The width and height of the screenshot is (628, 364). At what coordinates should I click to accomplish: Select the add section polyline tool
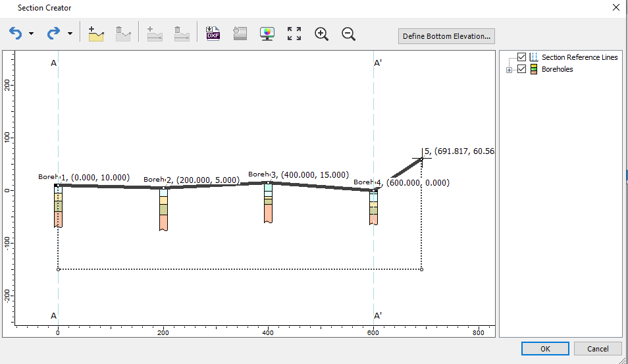[96, 34]
